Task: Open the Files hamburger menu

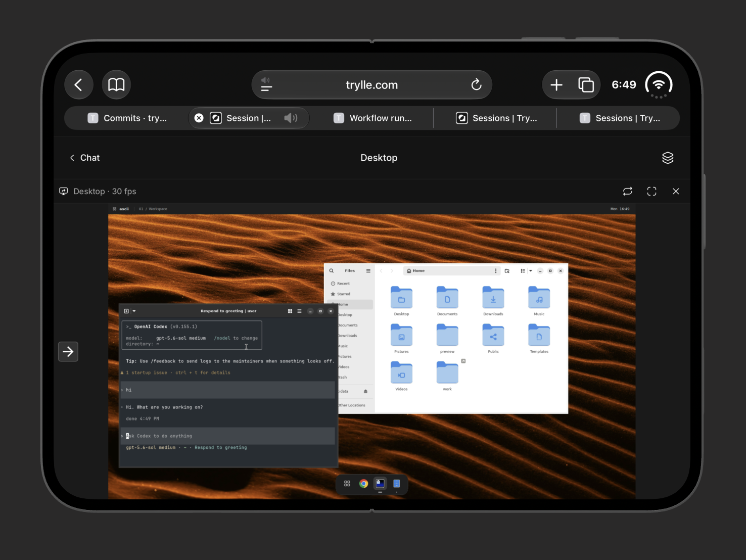Action: [x=368, y=271]
